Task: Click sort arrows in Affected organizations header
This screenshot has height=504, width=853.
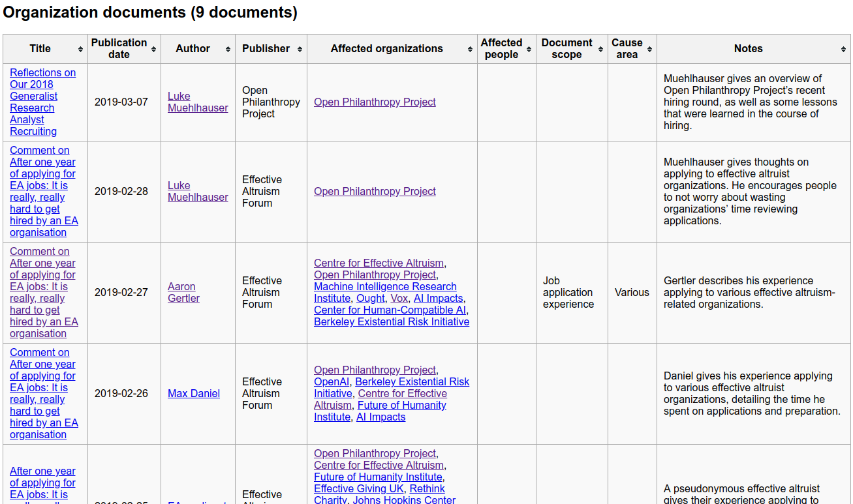Action: click(470, 49)
